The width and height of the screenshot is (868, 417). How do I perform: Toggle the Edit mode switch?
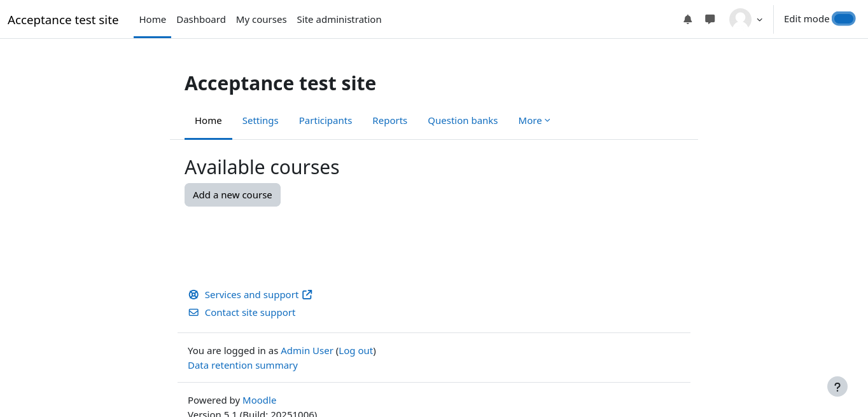point(843,19)
